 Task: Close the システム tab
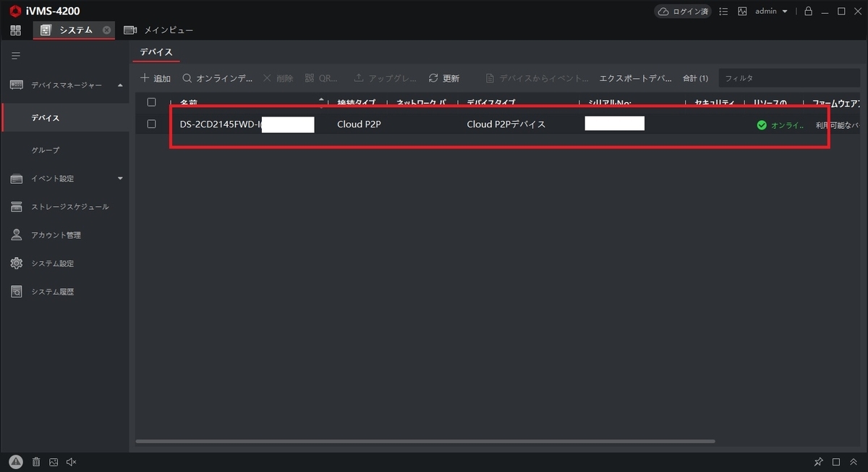(107, 30)
